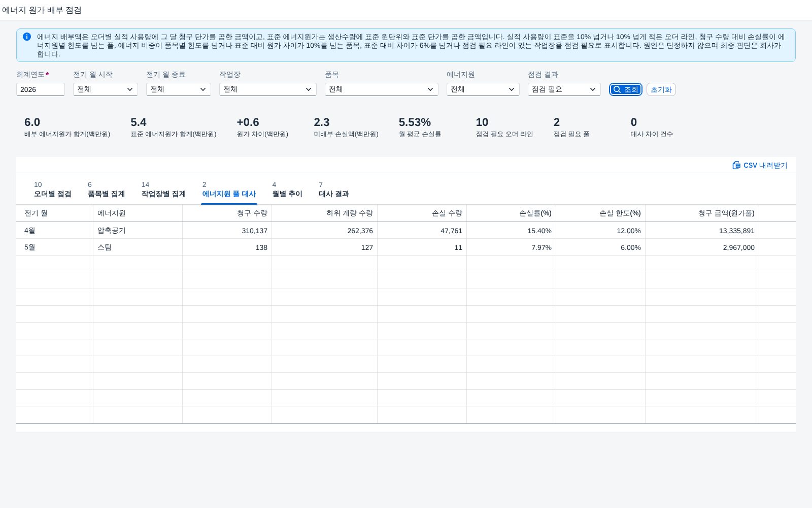The height and width of the screenshot is (508, 812).
Task: Click the 초기화 reset button
Action: (x=661, y=89)
